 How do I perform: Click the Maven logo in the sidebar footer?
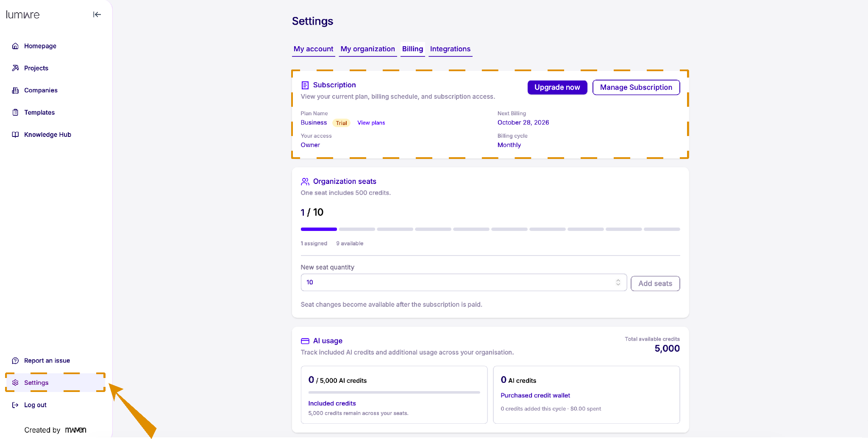(x=76, y=430)
